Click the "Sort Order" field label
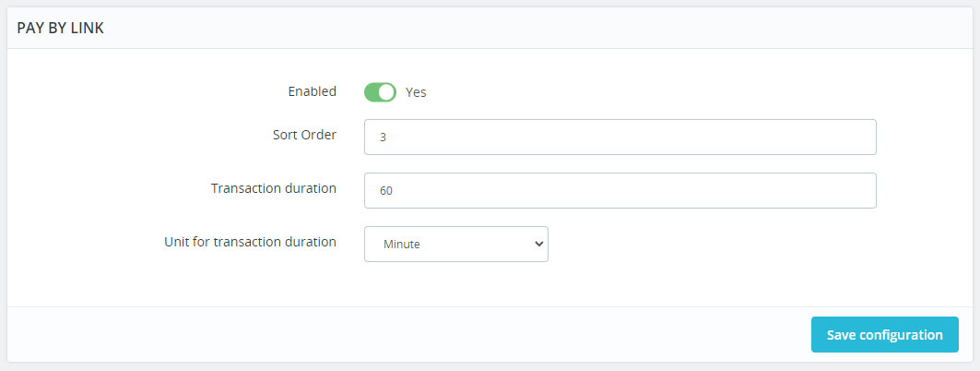This screenshot has height=371, width=980. (x=298, y=135)
